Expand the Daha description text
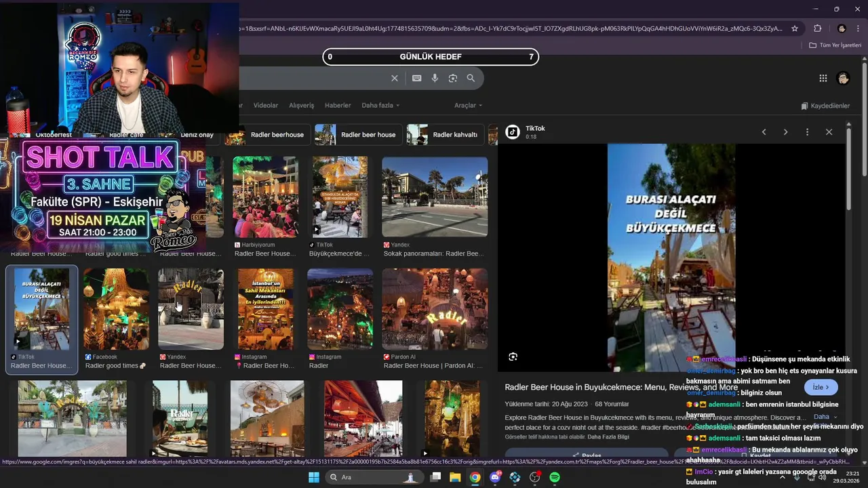This screenshot has width=868, height=488. point(825,417)
